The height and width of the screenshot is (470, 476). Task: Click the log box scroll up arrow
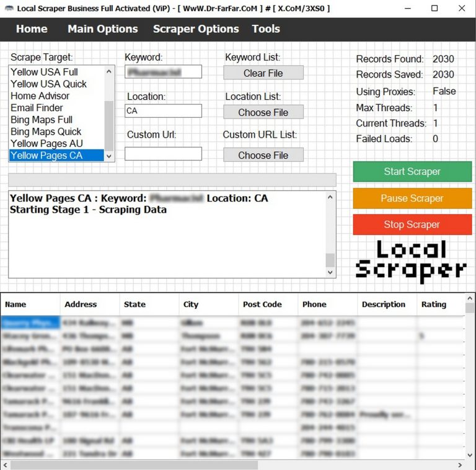pyautogui.click(x=330, y=197)
